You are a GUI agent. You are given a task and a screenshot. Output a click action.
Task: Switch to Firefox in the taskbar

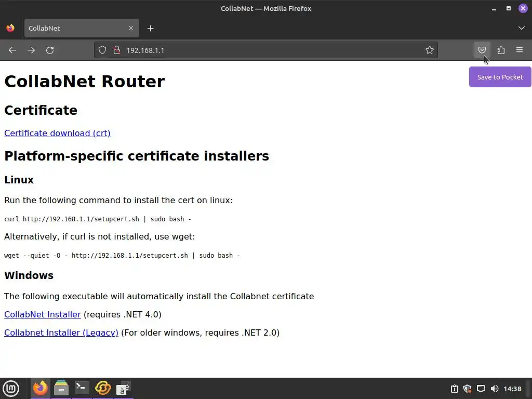click(41, 388)
